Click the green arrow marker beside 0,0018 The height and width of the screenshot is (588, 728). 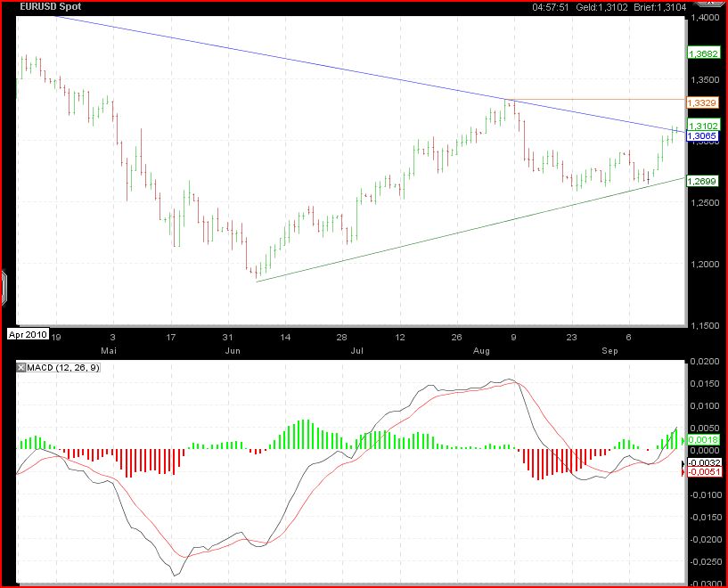tap(683, 440)
